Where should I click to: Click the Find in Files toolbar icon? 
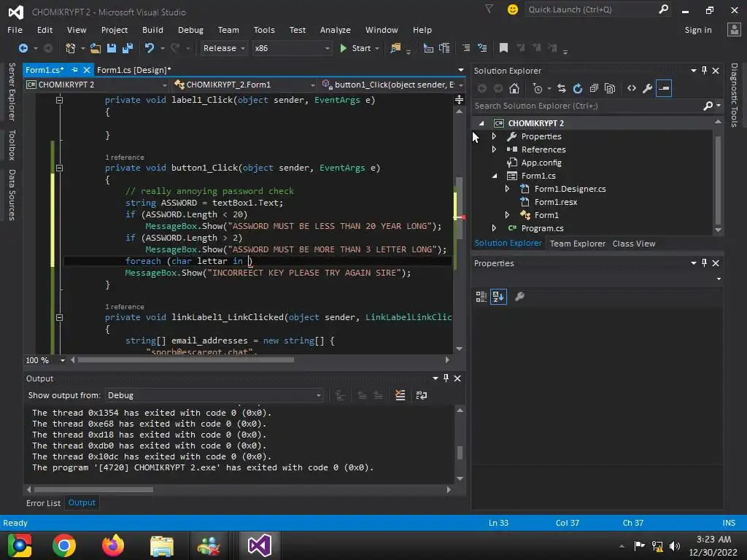[x=395, y=48]
